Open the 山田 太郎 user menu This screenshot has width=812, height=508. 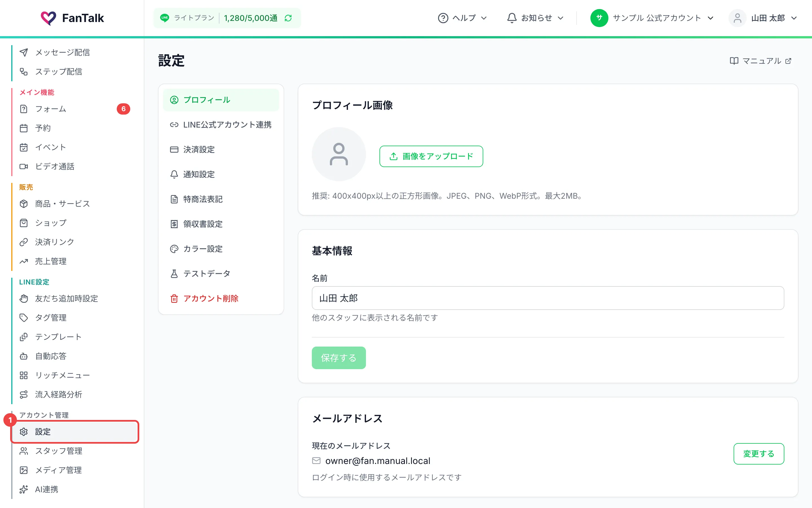762,18
